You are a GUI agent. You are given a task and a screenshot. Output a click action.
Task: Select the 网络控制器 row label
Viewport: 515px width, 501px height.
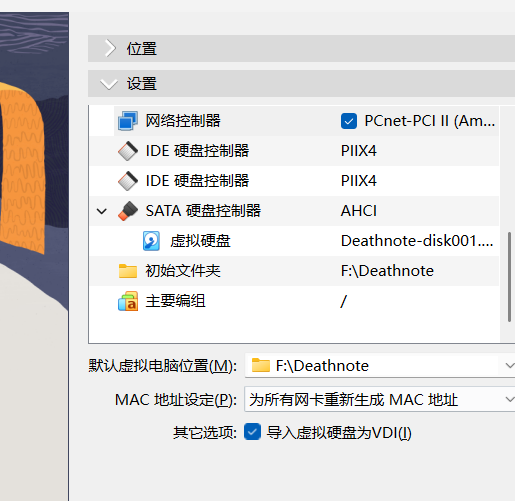click(183, 121)
